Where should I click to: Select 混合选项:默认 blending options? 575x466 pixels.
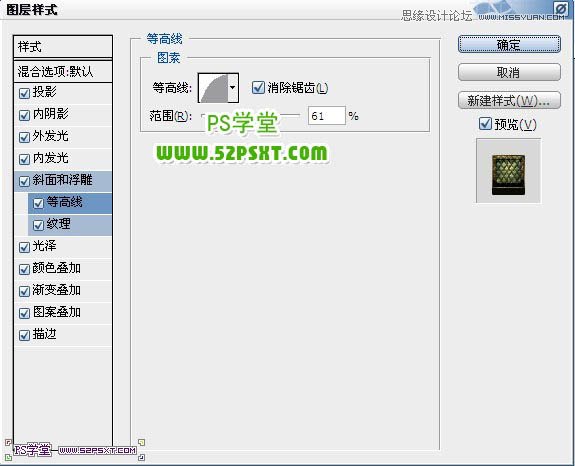click(x=63, y=71)
